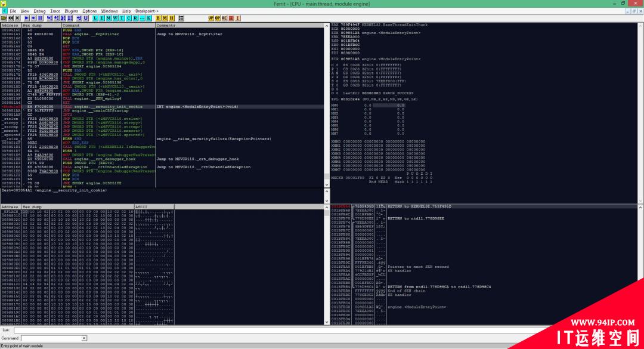Image resolution: width=644 pixels, height=349 pixels.
Task: Select stack row End of SEH chain
Action: click(485, 291)
